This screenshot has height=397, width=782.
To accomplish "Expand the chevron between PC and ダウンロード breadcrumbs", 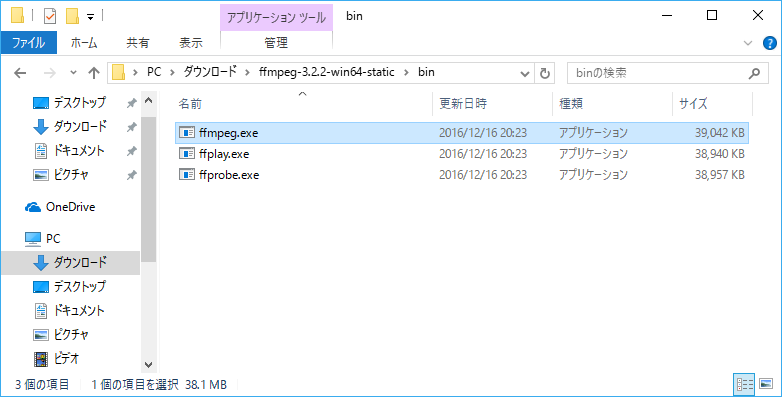I will [172, 73].
